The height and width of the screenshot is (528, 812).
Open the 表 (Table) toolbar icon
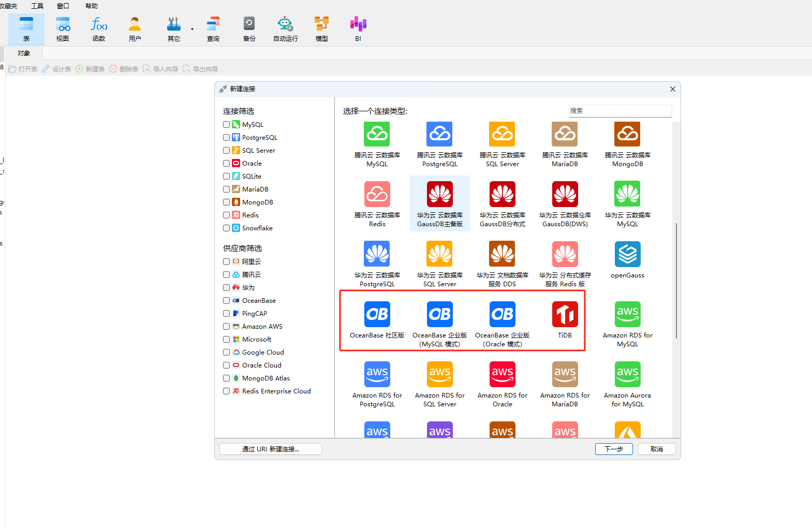click(26, 29)
